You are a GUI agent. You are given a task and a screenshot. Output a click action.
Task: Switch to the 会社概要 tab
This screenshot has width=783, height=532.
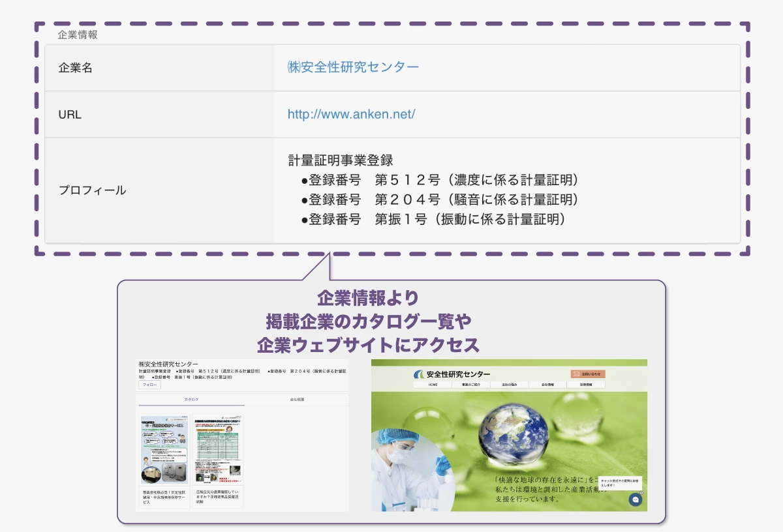tap(297, 399)
